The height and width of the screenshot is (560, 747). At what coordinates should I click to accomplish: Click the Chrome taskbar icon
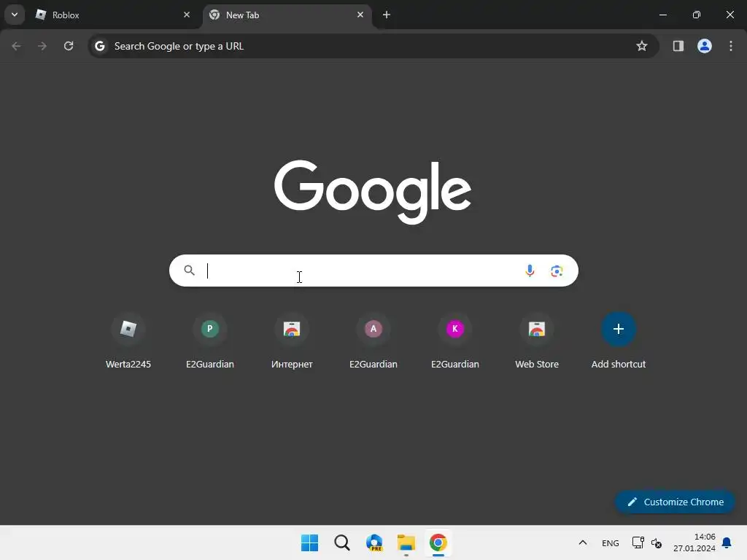(x=438, y=542)
